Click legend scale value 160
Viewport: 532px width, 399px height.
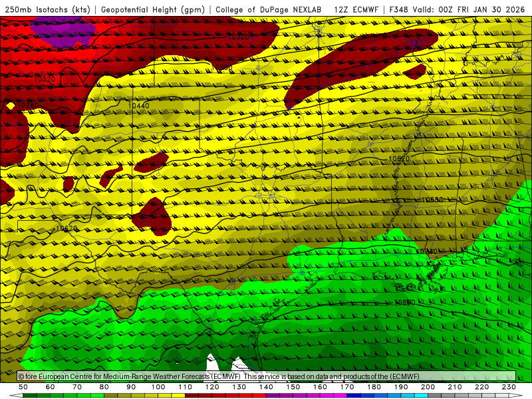click(x=320, y=387)
